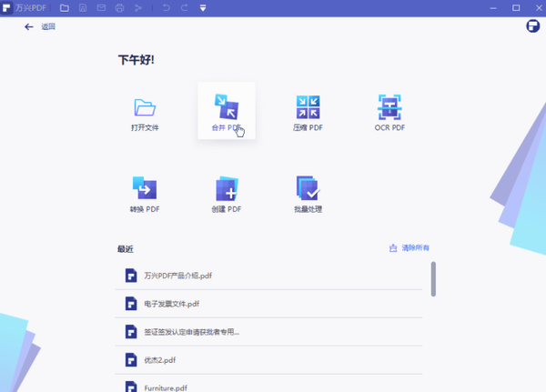This screenshot has width=546, height=392.
Task: Expand the quick access toolbar dropdown arrow
Action: tap(203, 7)
